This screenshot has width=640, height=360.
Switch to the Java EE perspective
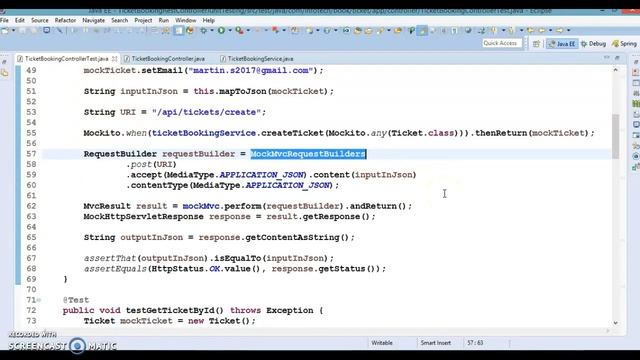coord(562,43)
